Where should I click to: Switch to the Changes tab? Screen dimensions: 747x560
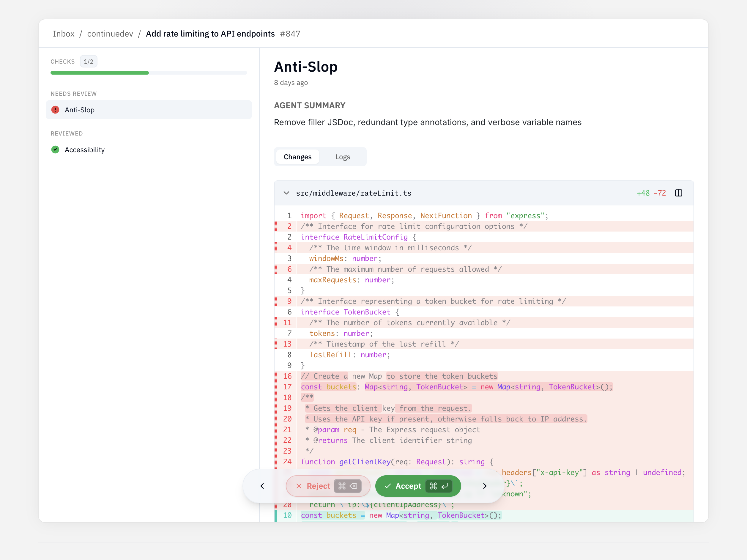297,156
